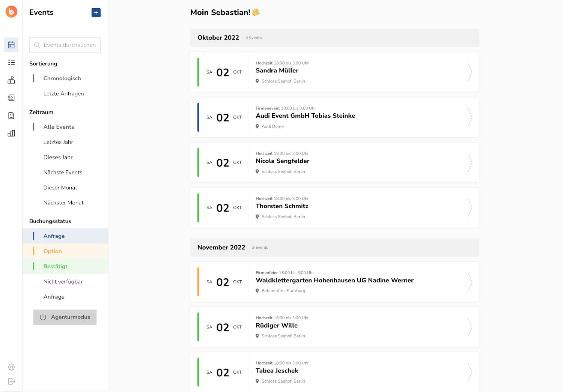This screenshot has height=392, width=563.
Task: Select Dieser Monat filter
Action: 60,188
